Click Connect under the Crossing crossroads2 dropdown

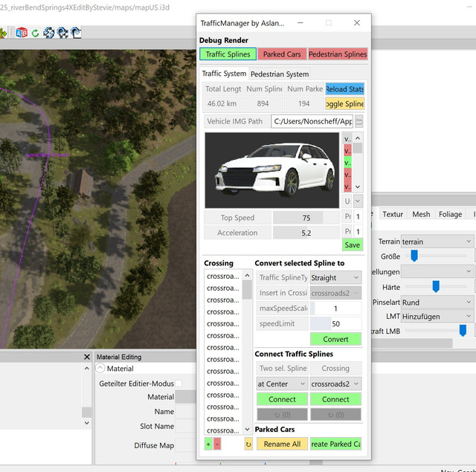tap(335, 399)
